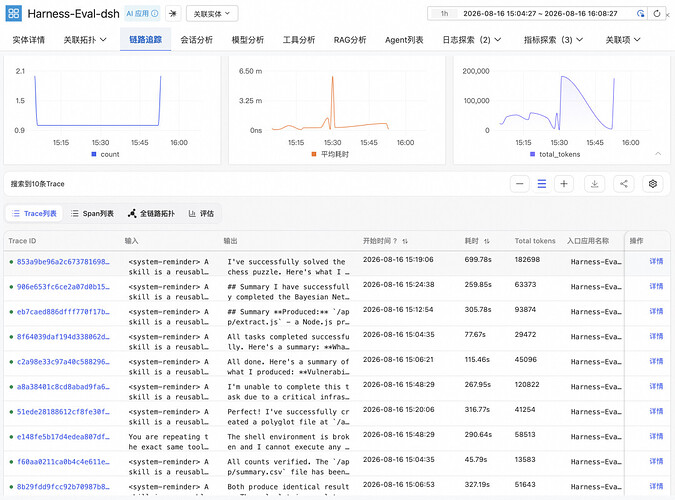Viewport: 675px width, 500px height.
Task: Click the AI应用 tag badge
Action: pos(142,13)
